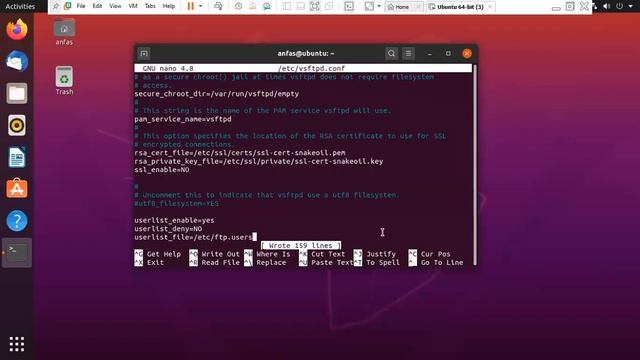Click the Cur Pos shortcut in nano
Screen dimensions: 640x360
[429, 254]
